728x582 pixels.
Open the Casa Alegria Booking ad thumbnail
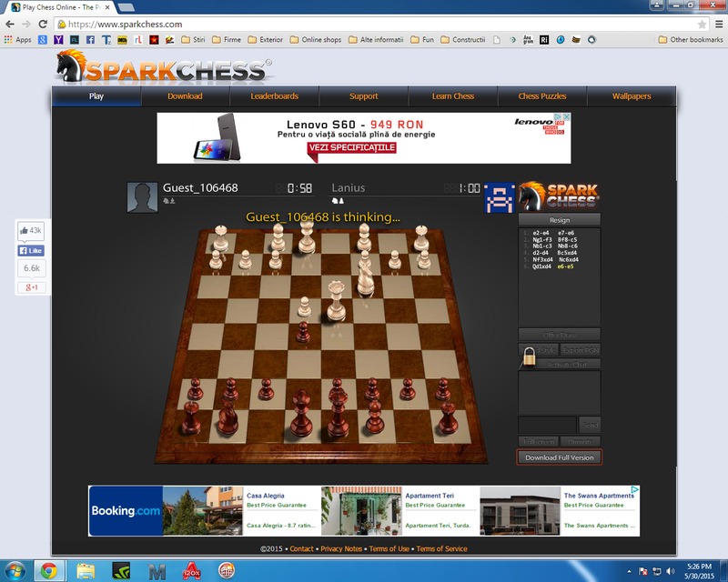coord(203,511)
